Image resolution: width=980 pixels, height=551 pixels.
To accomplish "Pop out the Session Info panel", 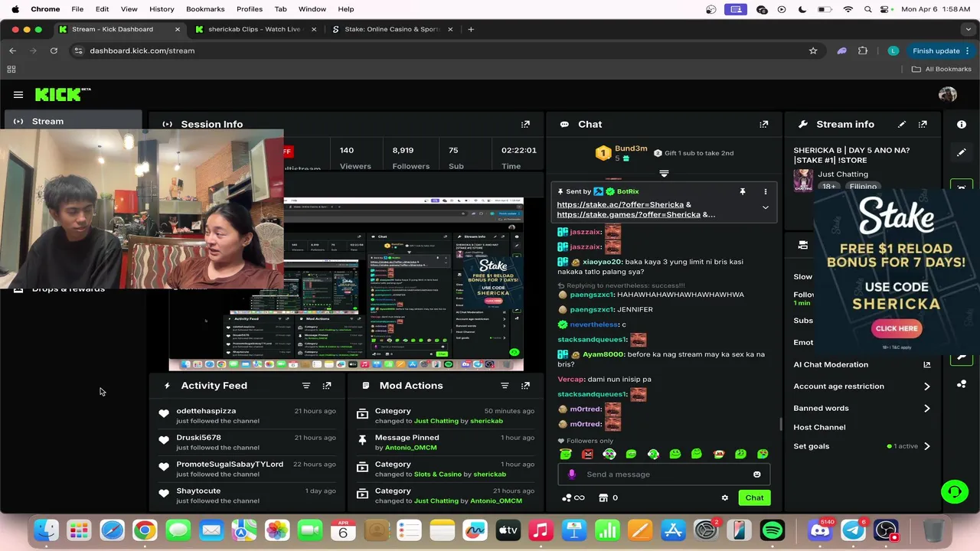I will [x=525, y=124].
